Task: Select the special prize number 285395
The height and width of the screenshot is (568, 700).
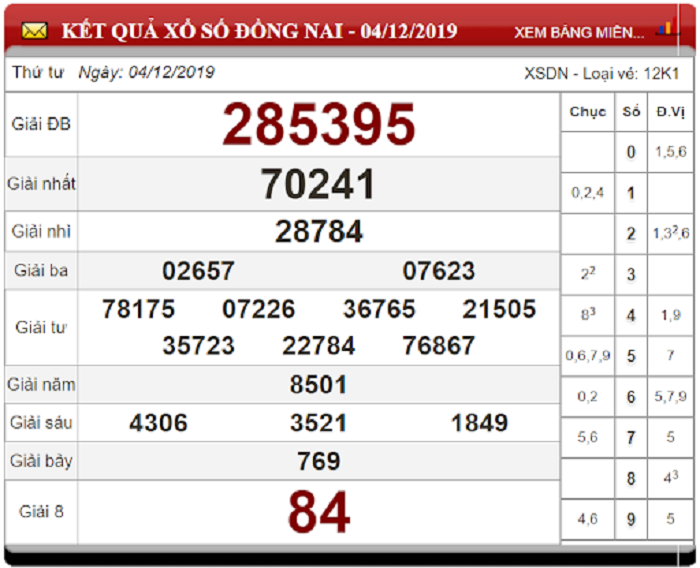Action: point(319,125)
